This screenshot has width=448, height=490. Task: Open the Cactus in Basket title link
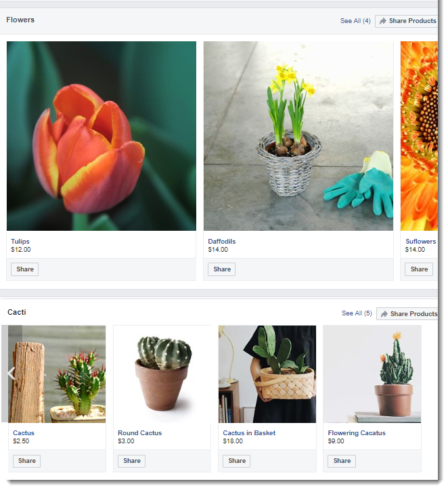point(249,433)
